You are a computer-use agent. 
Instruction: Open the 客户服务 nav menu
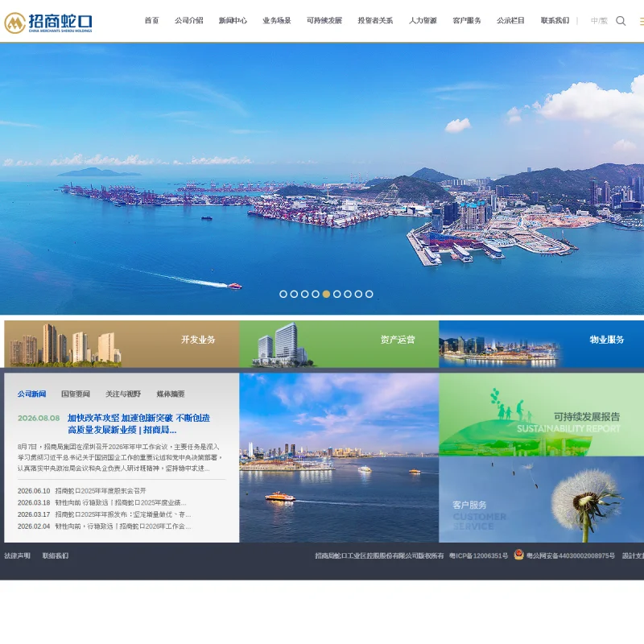[x=467, y=21]
